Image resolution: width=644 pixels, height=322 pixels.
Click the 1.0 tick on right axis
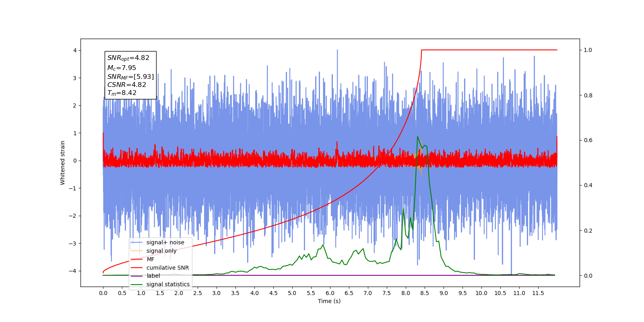[x=588, y=50]
